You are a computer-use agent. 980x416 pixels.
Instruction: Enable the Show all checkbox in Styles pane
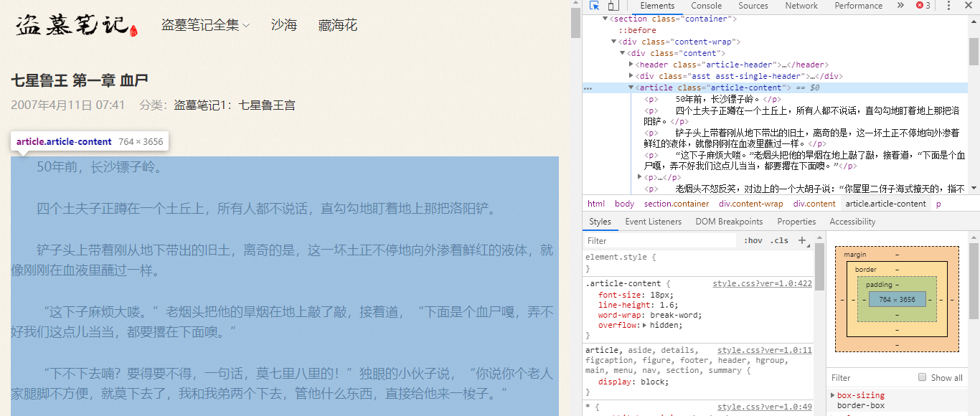(921, 377)
